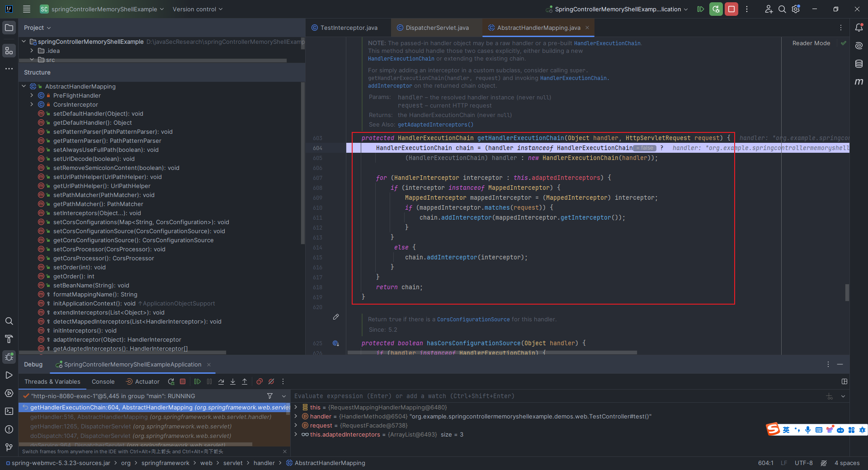Open the Services tool window icon
The height and width of the screenshot is (470, 868).
(x=9, y=393)
